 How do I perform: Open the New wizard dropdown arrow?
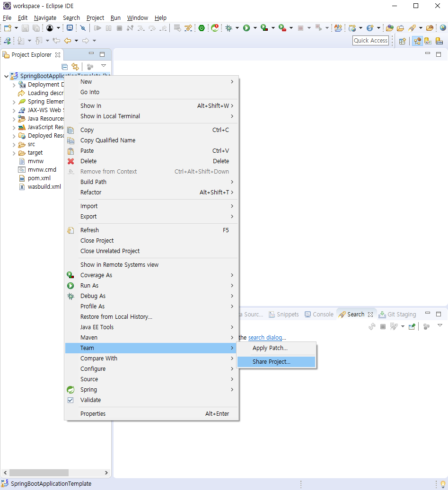(16, 28)
